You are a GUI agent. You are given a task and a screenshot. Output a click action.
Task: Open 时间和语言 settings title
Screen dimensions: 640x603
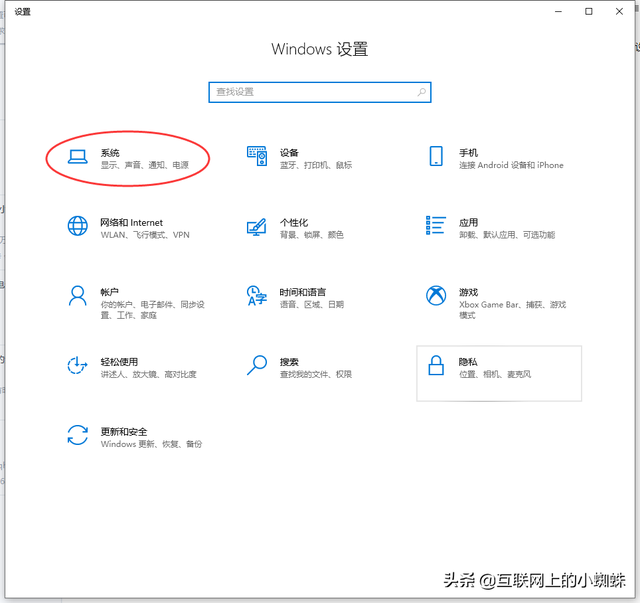coord(302,292)
